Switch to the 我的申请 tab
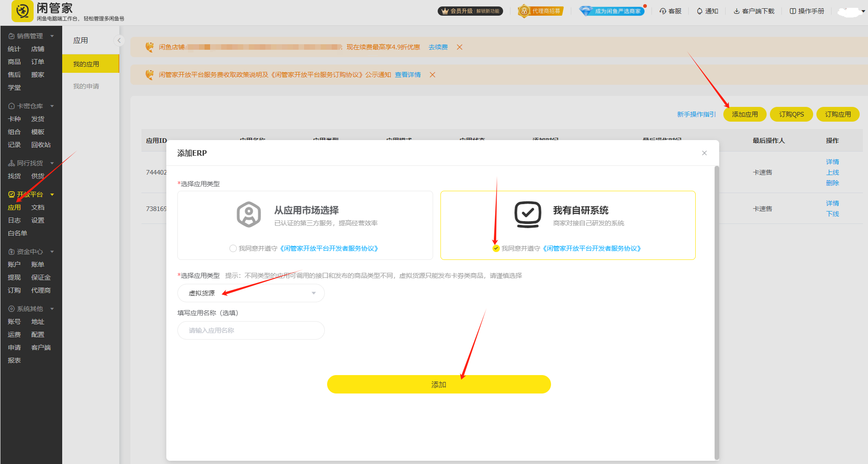Screen dimensions: 868x464 [85, 86]
